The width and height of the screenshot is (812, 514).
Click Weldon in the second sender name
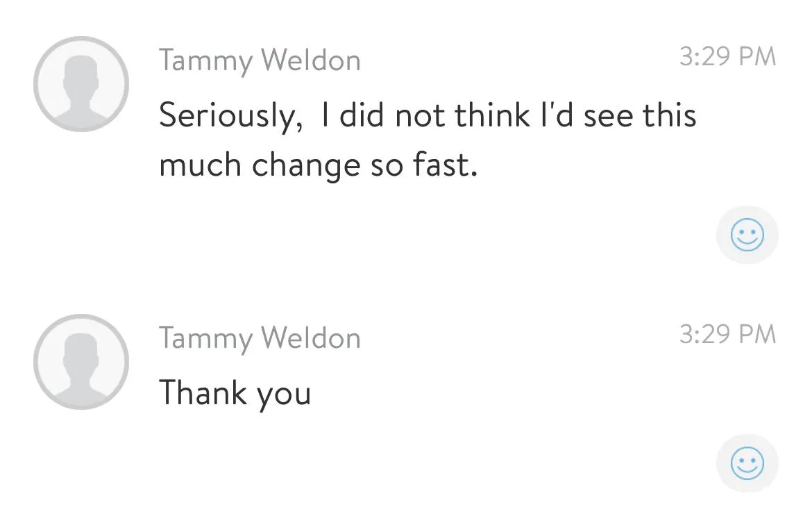pos(311,338)
